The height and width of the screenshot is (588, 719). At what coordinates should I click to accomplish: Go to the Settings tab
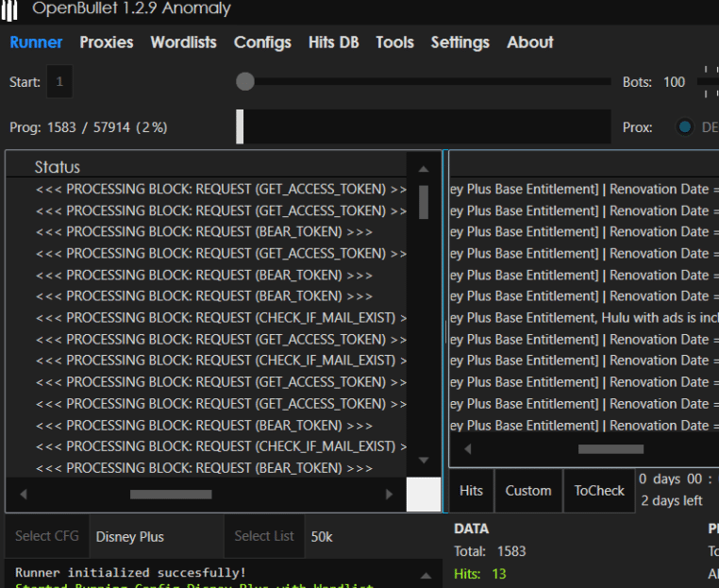pyautogui.click(x=460, y=42)
